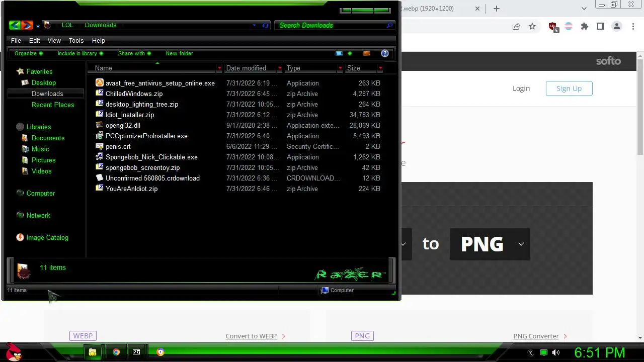
Task: Open the Help menu
Action: 99,40
